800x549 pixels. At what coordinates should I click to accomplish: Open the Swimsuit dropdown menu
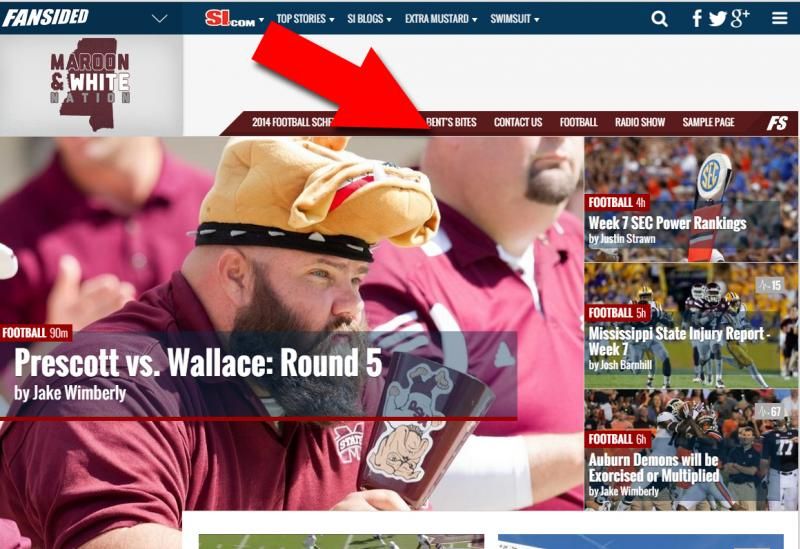[514, 19]
